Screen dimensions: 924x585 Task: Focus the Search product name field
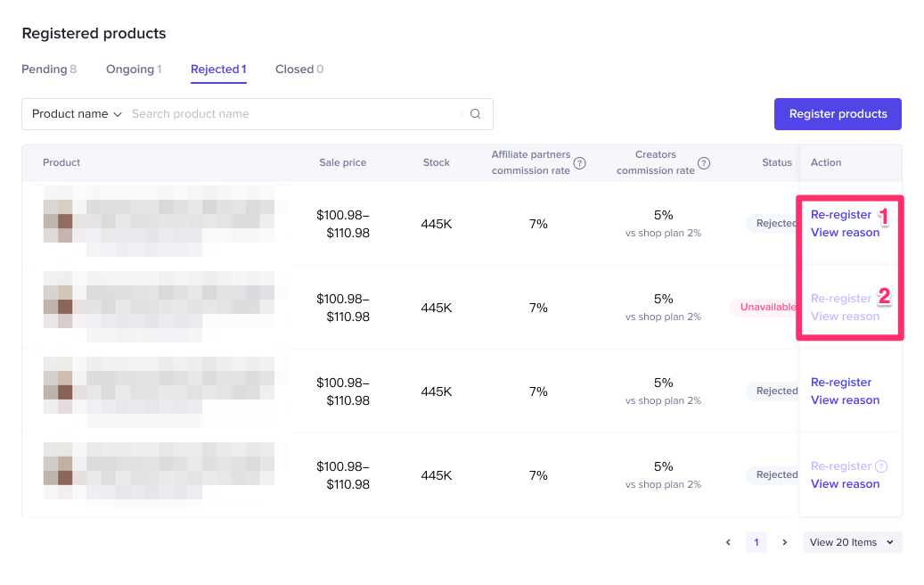tap(294, 114)
